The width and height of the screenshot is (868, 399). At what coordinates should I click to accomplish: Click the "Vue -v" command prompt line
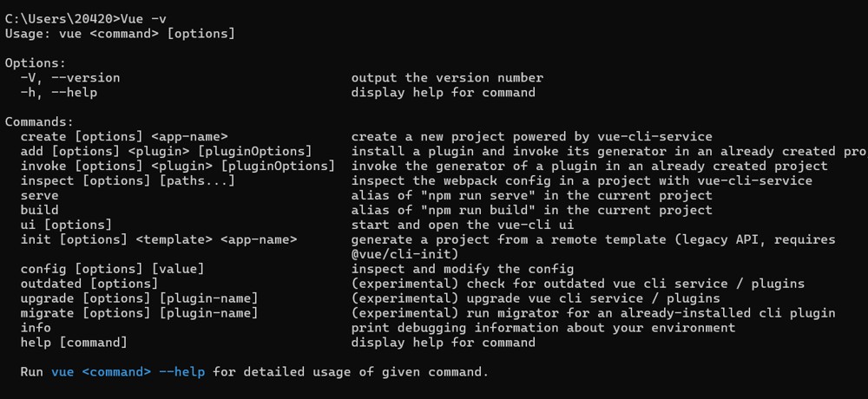point(86,19)
